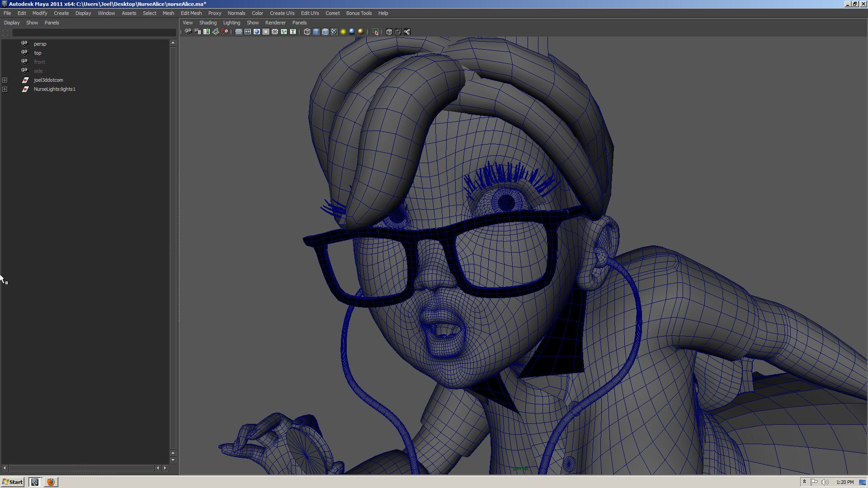Open the Renderer viewport menu
The width and height of the screenshot is (868, 488).
point(275,23)
